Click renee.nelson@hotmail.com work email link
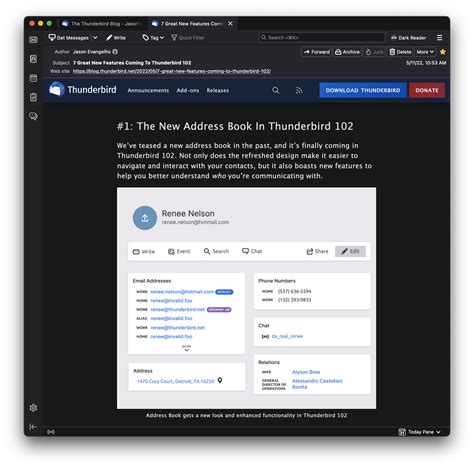This screenshot has height=468, width=474. 182,292
